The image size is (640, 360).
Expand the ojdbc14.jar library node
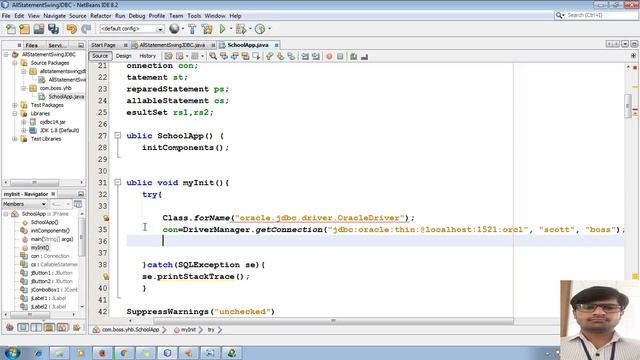[24, 122]
